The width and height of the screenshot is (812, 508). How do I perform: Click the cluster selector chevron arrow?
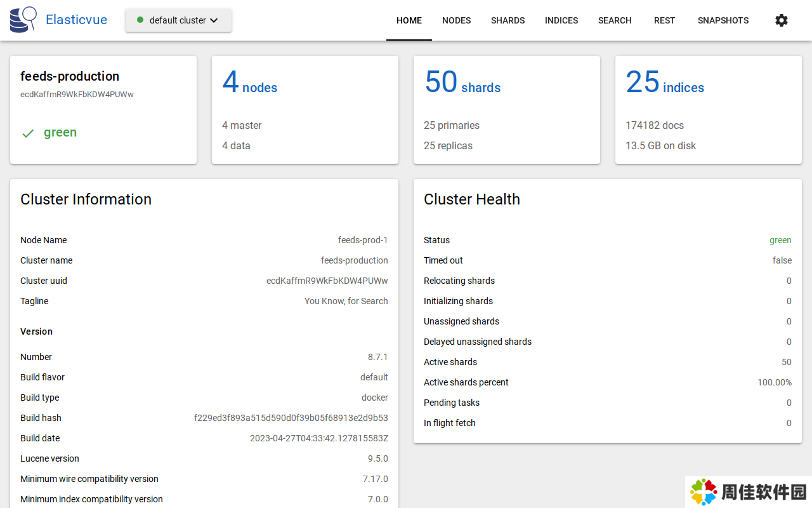214,20
